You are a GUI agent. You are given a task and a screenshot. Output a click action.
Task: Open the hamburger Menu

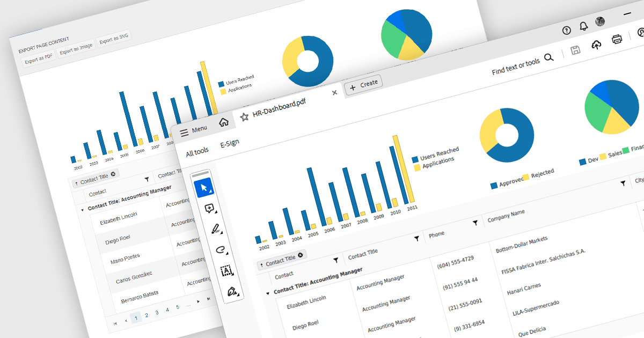tap(193, 130)
